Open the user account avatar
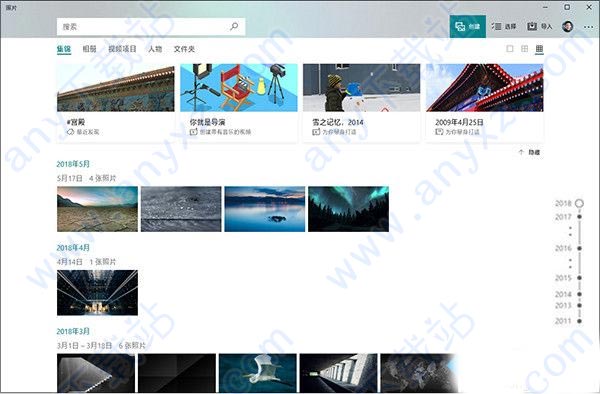Image resolution: width=600 pixels, height=394 pixels. 567,26
